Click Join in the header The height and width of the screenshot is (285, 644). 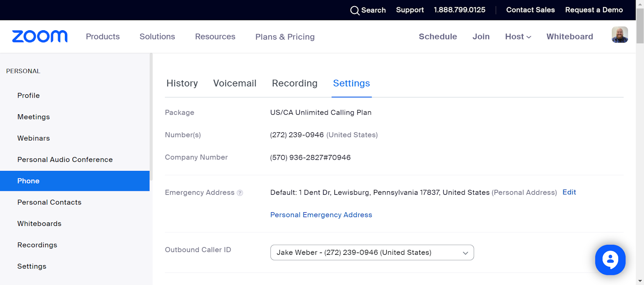point(481,37)
